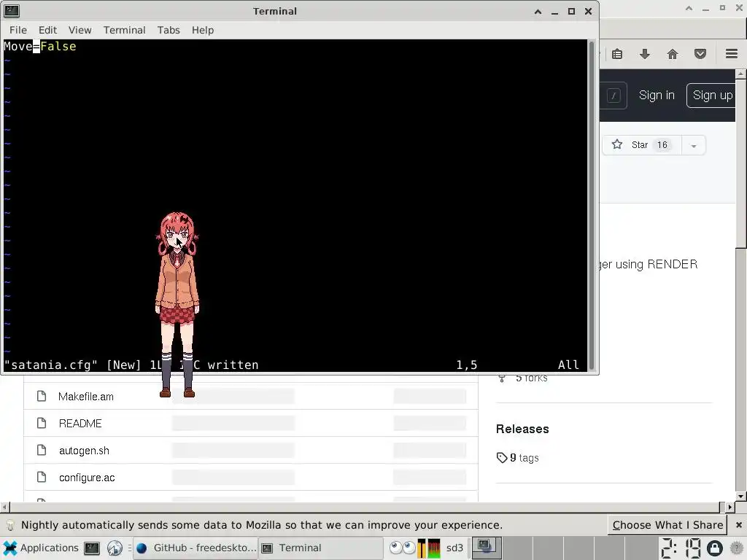The width and height of the screenshot is (747, 560).
Task: Roll up the Terminal window with shade arrow
Action: click(x=538, y=12)
